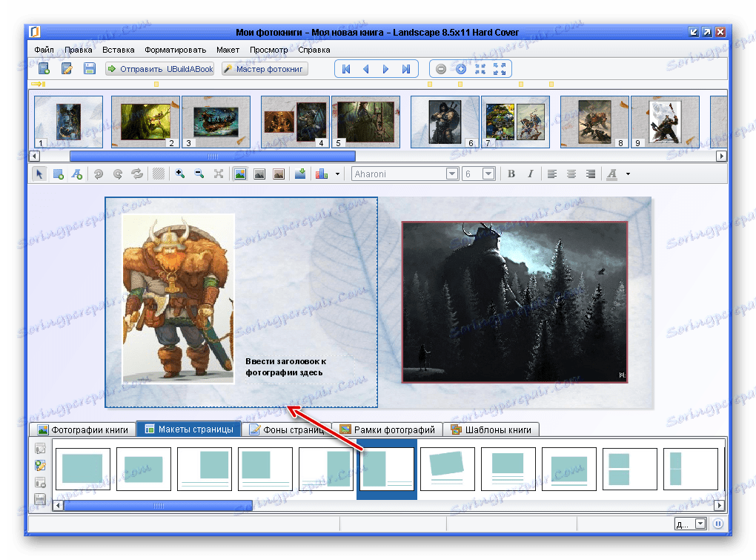Toggle bold text formatting
Viewport: 756px width, 560px height.
[x=511, y=174]
